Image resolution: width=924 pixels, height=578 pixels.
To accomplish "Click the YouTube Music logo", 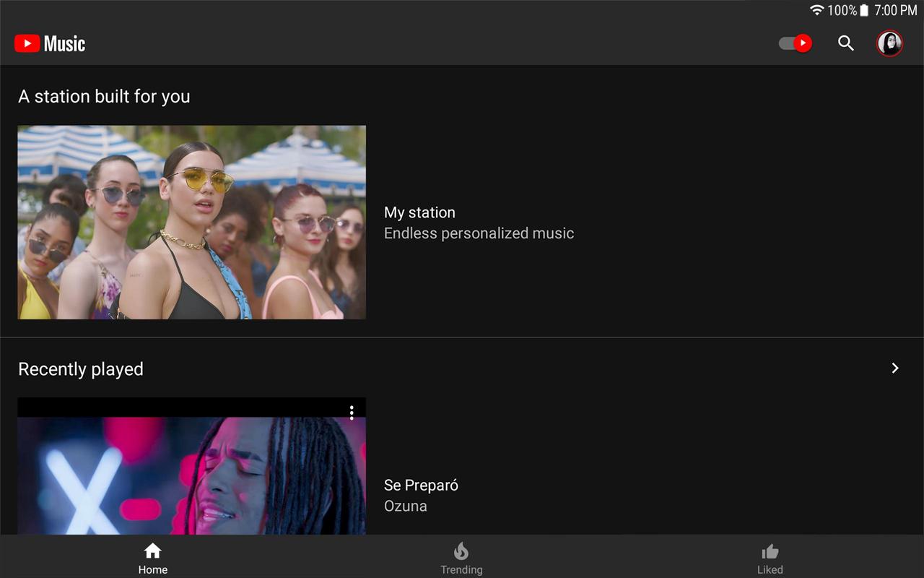I will tap(50, 43).
